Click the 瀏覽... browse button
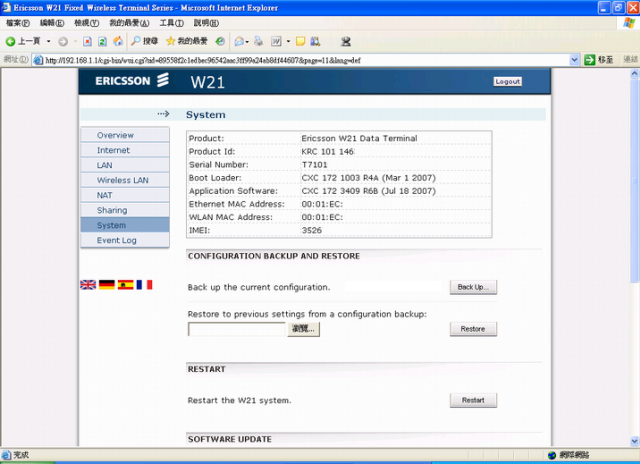This screenshot has height=464, width=640. point(304,329)
